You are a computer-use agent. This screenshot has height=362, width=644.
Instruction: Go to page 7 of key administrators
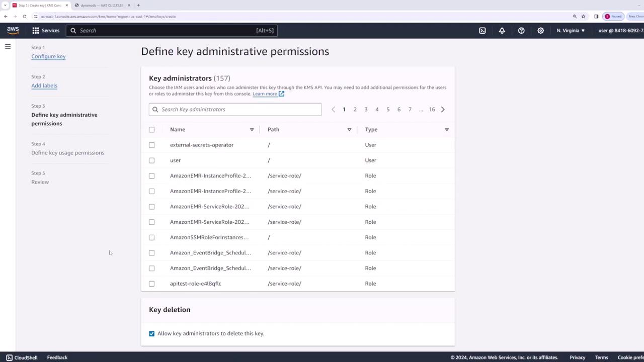(410, 109)
